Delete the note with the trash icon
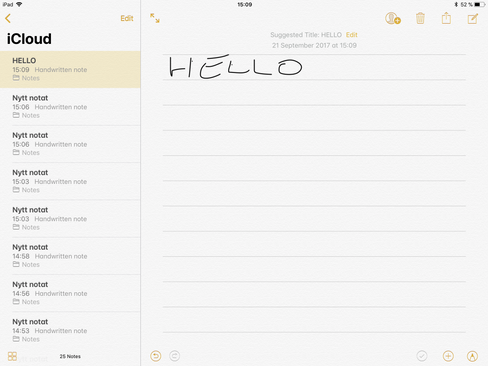This screenshot has height=366, width=488. click(420, 18)
